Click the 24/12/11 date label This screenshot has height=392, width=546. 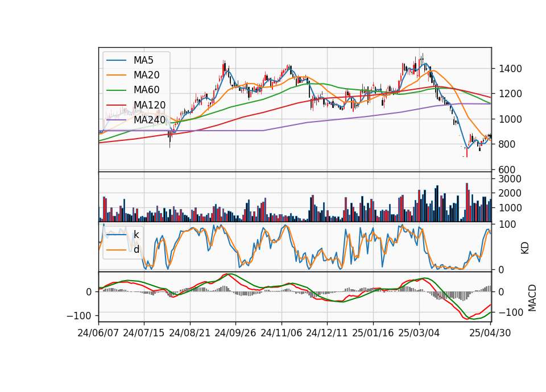(x=327, y=333)
